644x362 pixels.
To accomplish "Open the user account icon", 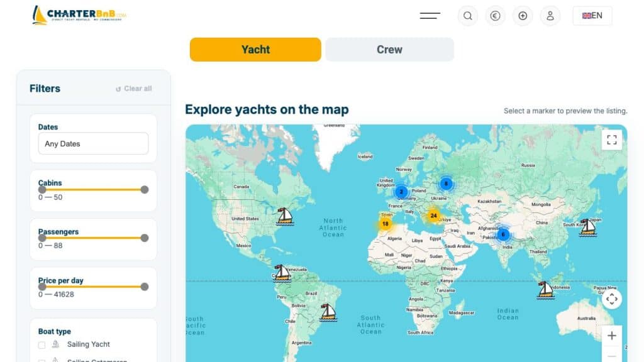I will point(550,16).
